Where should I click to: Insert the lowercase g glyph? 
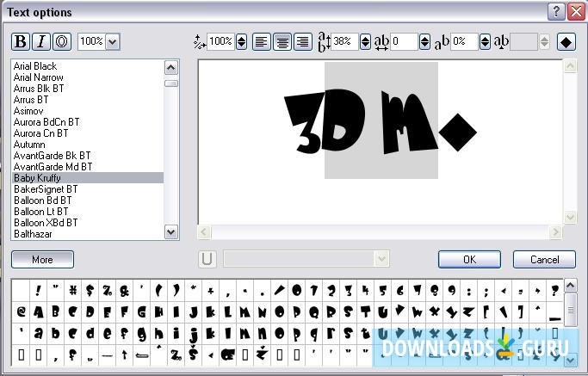tap(141, 333)
